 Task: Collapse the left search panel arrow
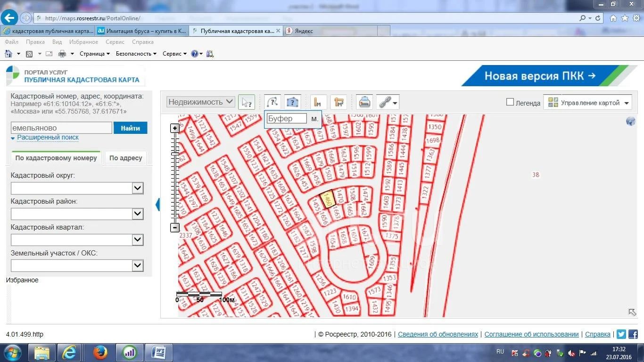[x=158, y=204]
